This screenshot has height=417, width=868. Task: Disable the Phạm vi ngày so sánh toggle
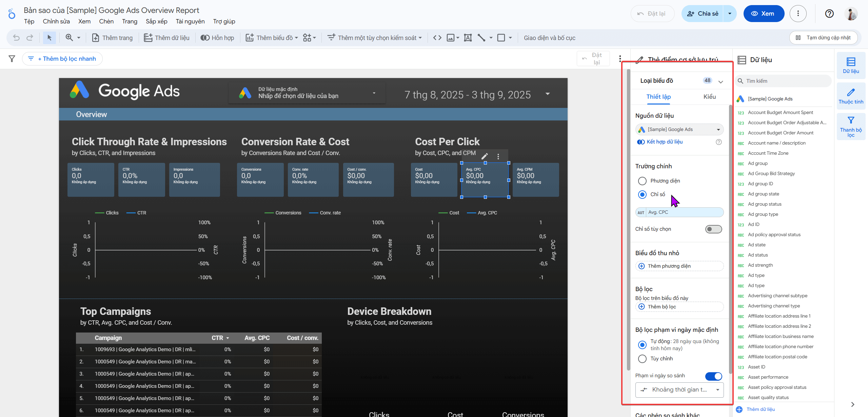[713, 376]
